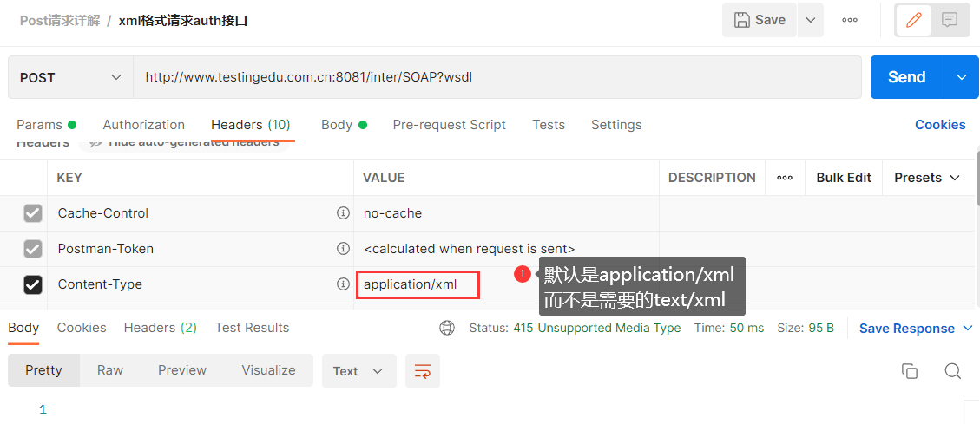Toggle the Postman-Token header checkbox
Image resolution: width=980 pixels, height=424 pixels.
coord(33,249)
